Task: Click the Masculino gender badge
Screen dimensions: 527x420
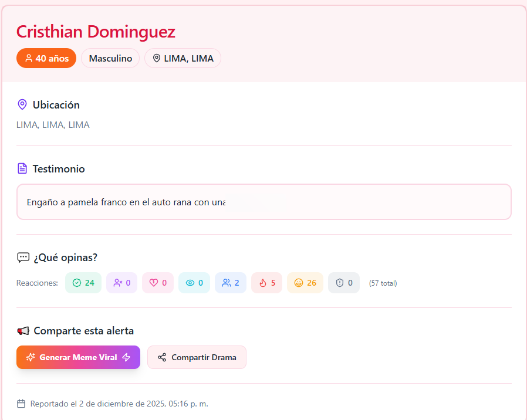Action: tap(110, 58)
